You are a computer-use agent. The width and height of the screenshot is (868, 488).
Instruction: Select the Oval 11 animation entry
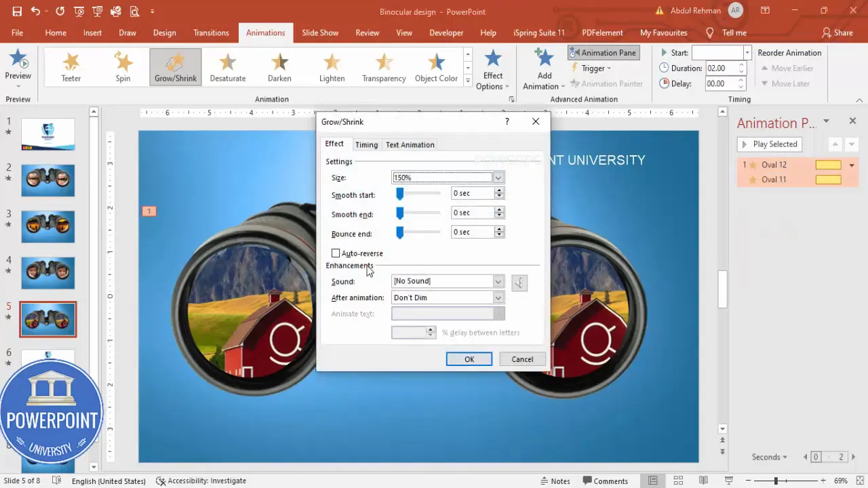coord(797,180)
